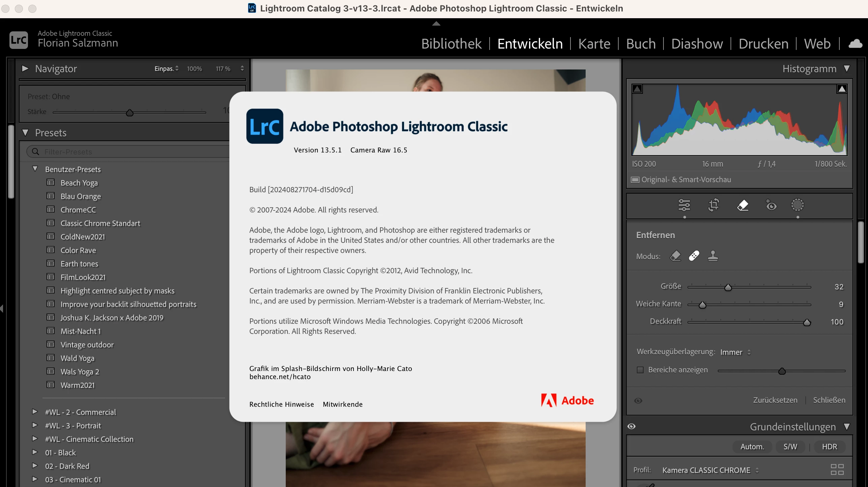Choose the Healing bandage mode icon
The image size is (868, 487).
pos(694,256)
